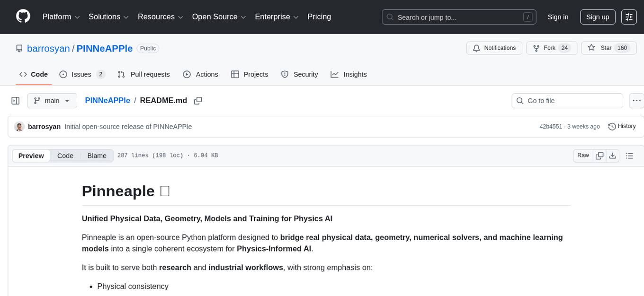Open the appearance settings icon
The height and width of the screenshot is (296, 644).
pos(629,17)
